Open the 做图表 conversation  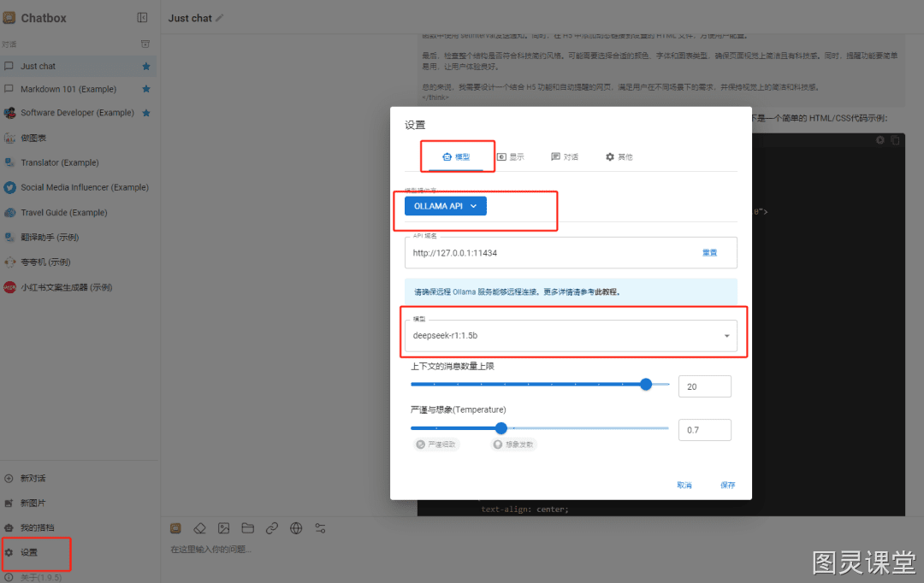coord(79,138)
